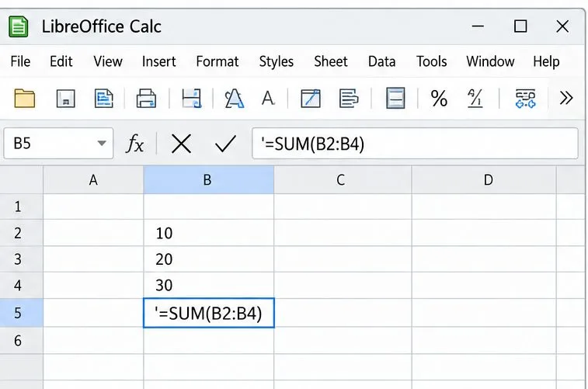Cancel formula input with X icon

[x=181, y=144]
